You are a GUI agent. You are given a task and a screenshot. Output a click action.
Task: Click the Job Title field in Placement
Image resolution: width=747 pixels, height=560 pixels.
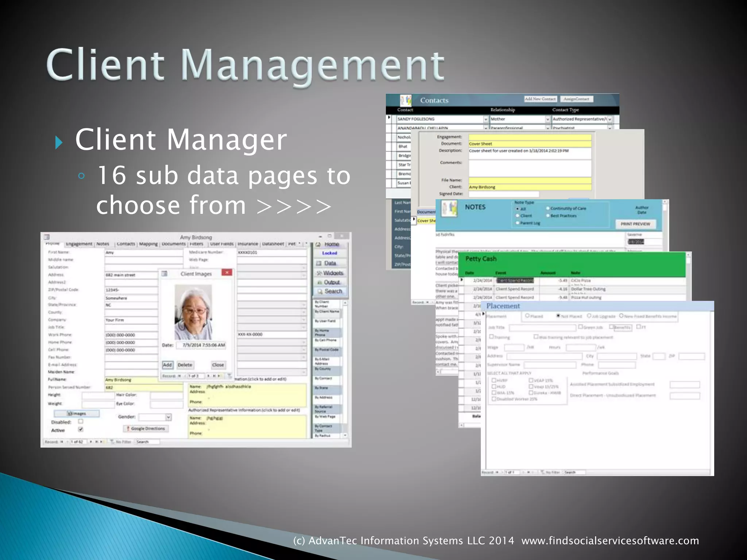click(542, 327)
